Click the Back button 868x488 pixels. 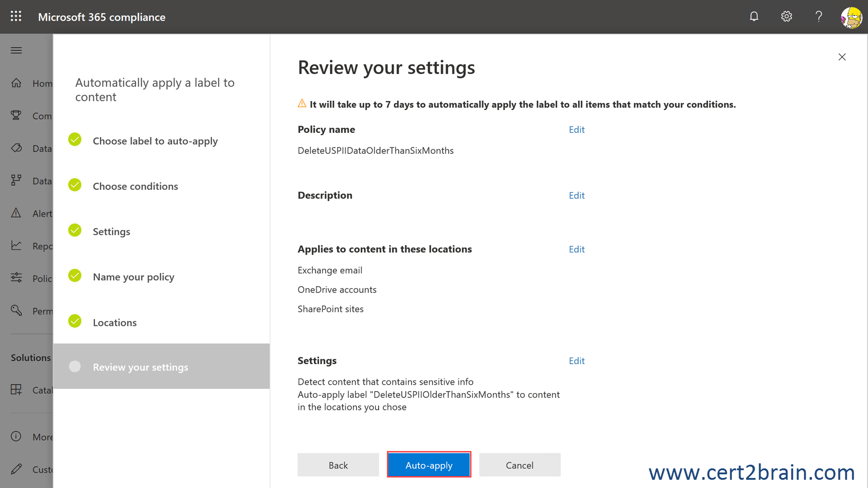(338, 465)
